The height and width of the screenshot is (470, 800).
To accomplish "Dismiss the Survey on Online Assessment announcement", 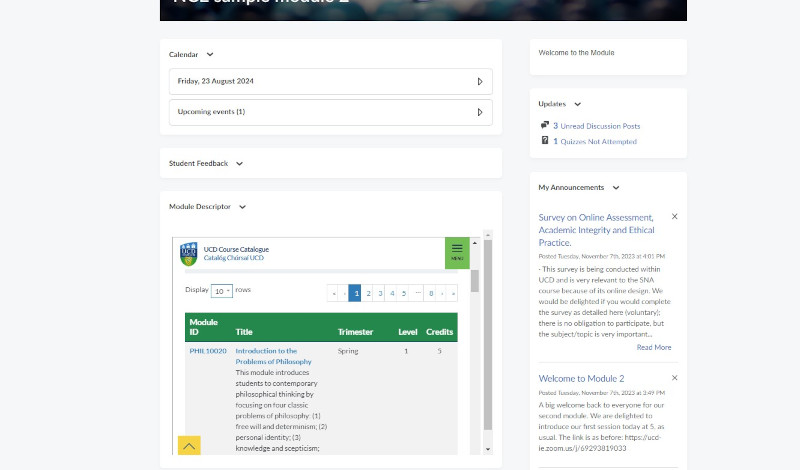I will pyautogui.click(x=674, y=217).
